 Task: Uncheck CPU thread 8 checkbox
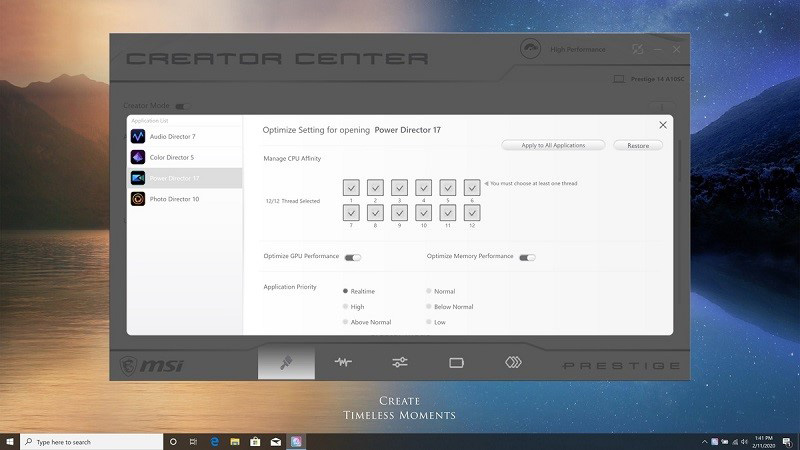tap(375, 213)
